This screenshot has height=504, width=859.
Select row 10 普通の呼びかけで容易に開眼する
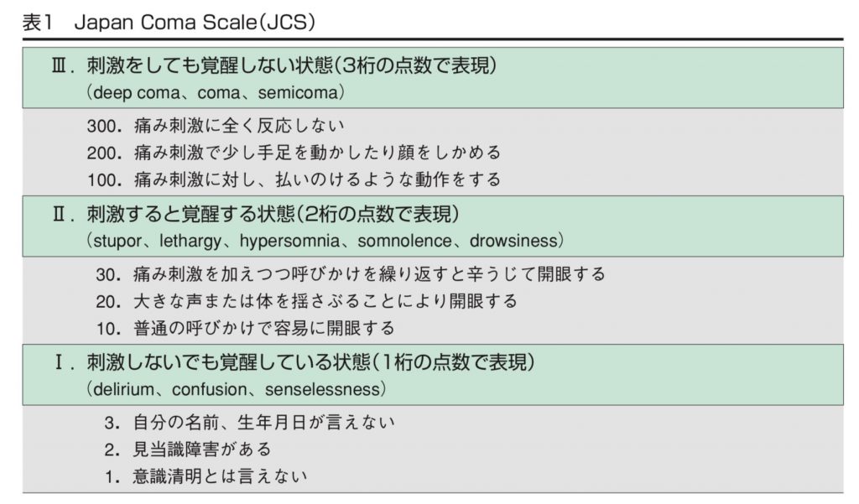[246, 328]
